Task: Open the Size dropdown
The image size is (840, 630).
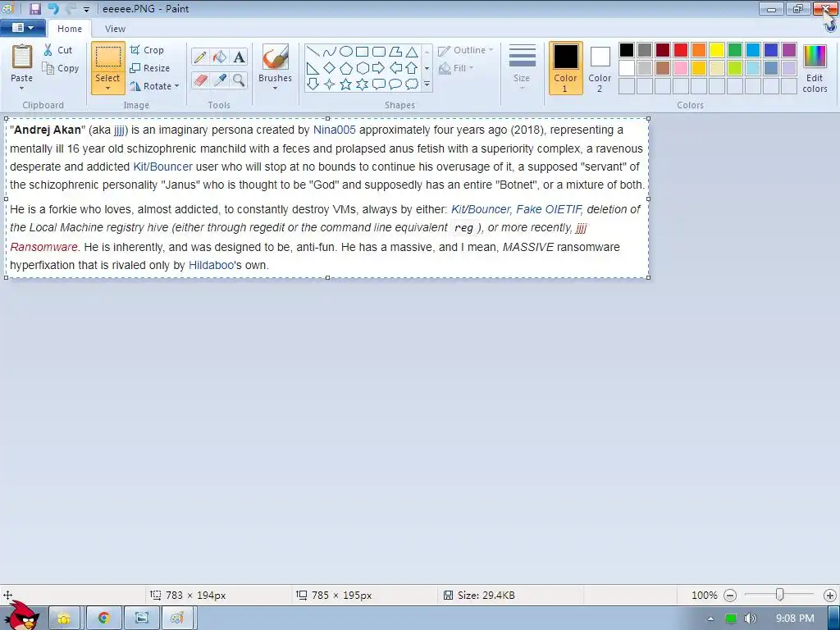Action: [x=522, y=67]
